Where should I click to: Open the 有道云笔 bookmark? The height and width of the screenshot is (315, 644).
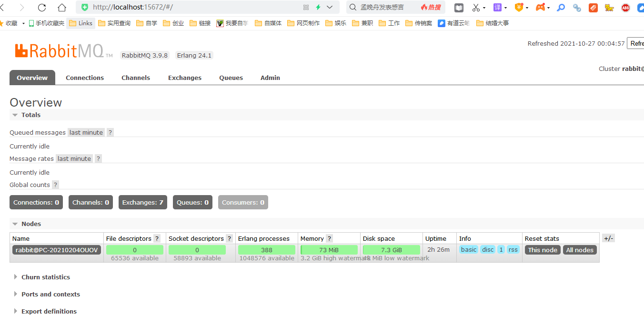click(454, 23)
